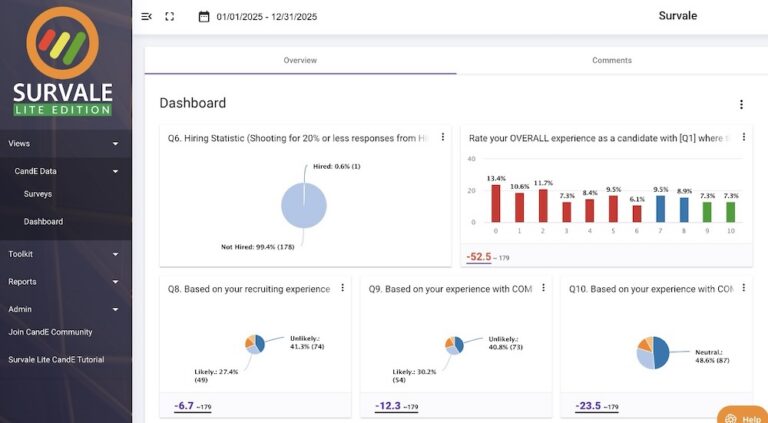The width and height of the screenshot is (768, 423).
Task: Open Q8 recruiting experience card options
Action: (x=342, y=288)
